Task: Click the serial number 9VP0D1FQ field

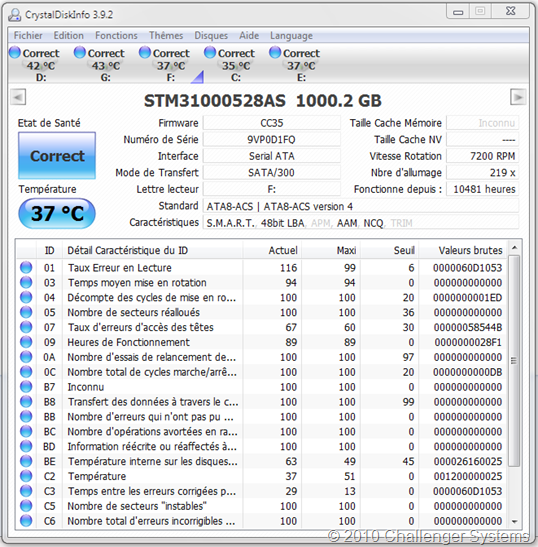Action: [271, 140]
